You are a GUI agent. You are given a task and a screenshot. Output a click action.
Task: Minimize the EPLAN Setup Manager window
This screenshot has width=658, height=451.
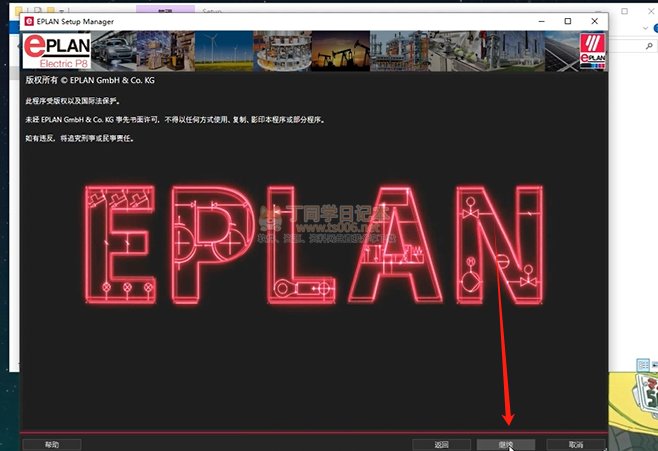(542, 21)
